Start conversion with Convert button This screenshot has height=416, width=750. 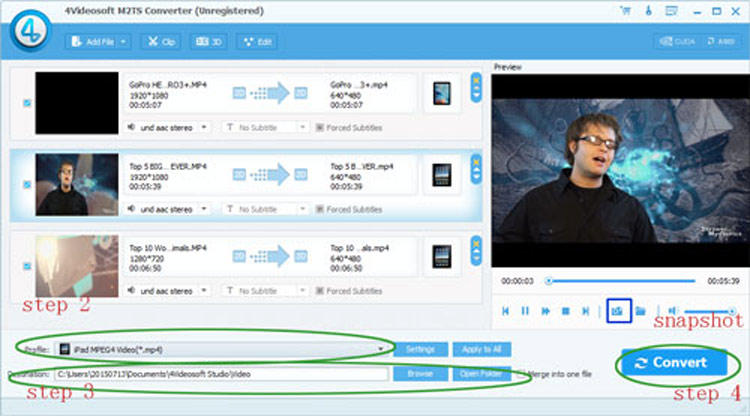[x=674, y=363]
